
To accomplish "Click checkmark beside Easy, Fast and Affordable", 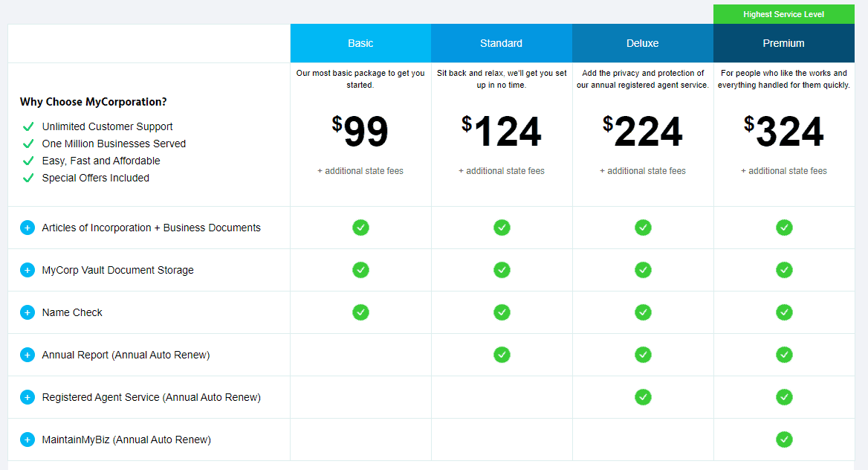I will [x=28, y=161].
